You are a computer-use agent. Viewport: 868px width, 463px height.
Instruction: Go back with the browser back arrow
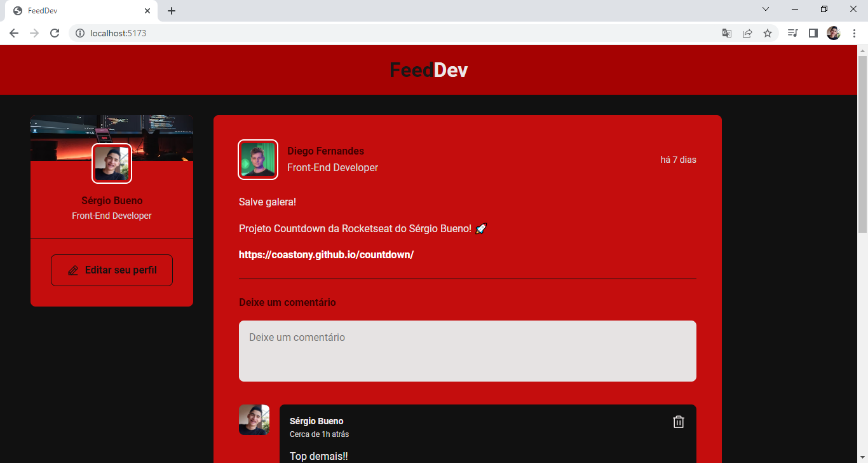(x=14, y=33)
